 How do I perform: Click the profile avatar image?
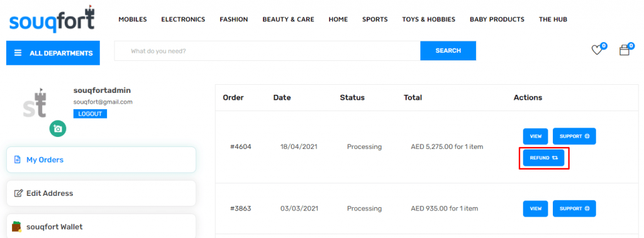point(35,103)
